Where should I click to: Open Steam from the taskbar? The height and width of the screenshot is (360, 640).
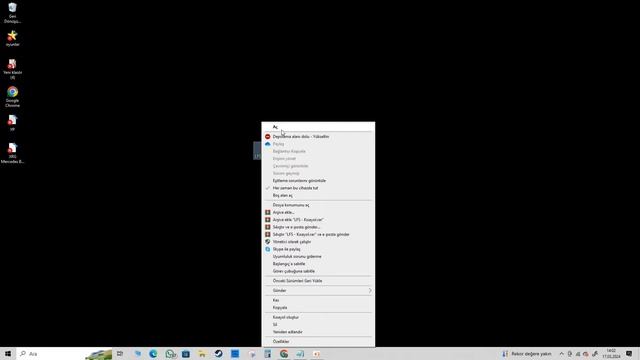coord(218,353)
